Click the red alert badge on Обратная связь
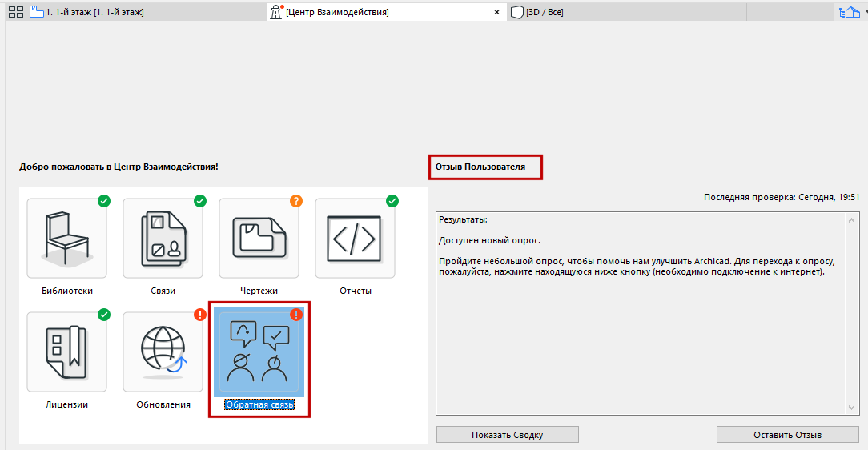Screen dimensions: 868x450 pyautogui.click(x=296, y=315)
